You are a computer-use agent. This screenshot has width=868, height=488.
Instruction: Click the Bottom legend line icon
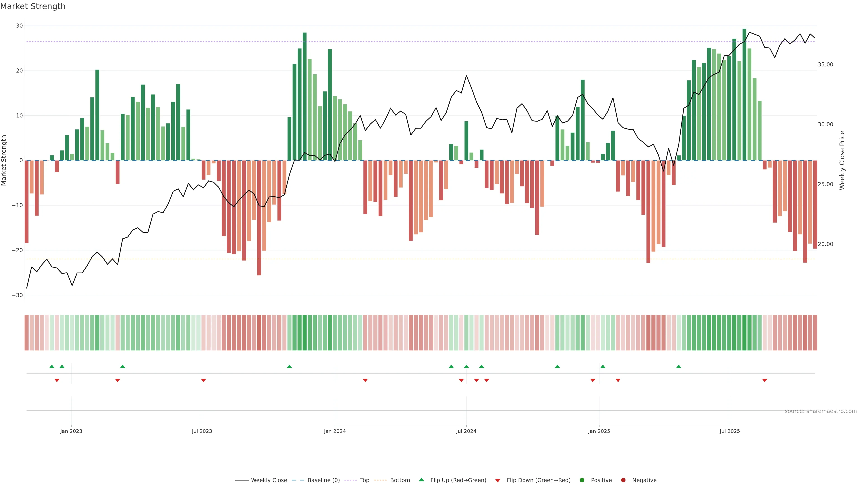[x=380, y=480]
